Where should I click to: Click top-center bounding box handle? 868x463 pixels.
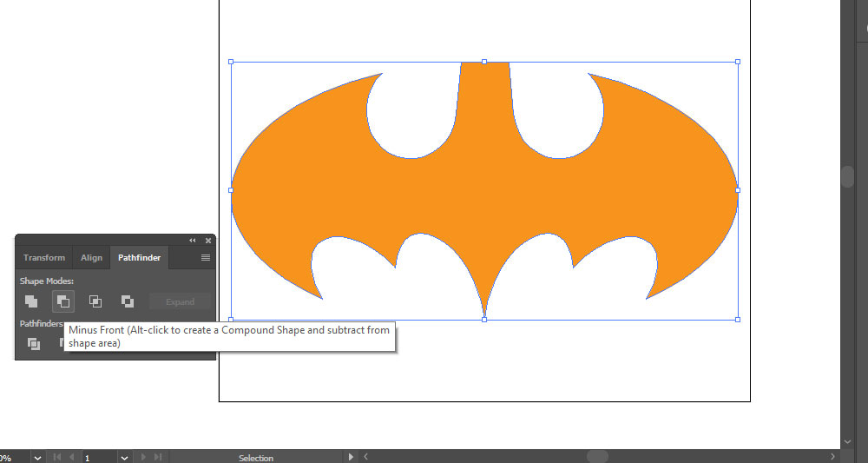tap(484, 62)
